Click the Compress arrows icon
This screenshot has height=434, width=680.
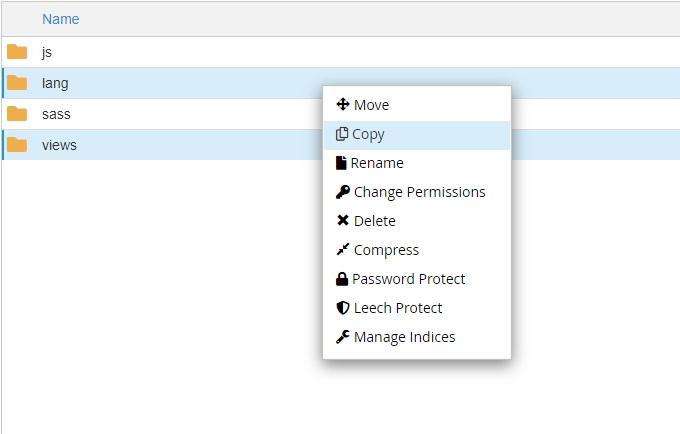pyautogui.click(x=342, y=250)
